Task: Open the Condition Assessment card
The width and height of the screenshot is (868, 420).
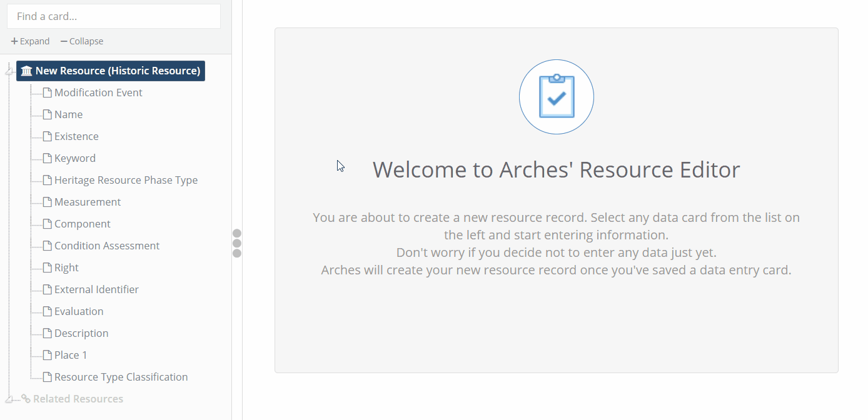Action: click(x=106, y=246)
